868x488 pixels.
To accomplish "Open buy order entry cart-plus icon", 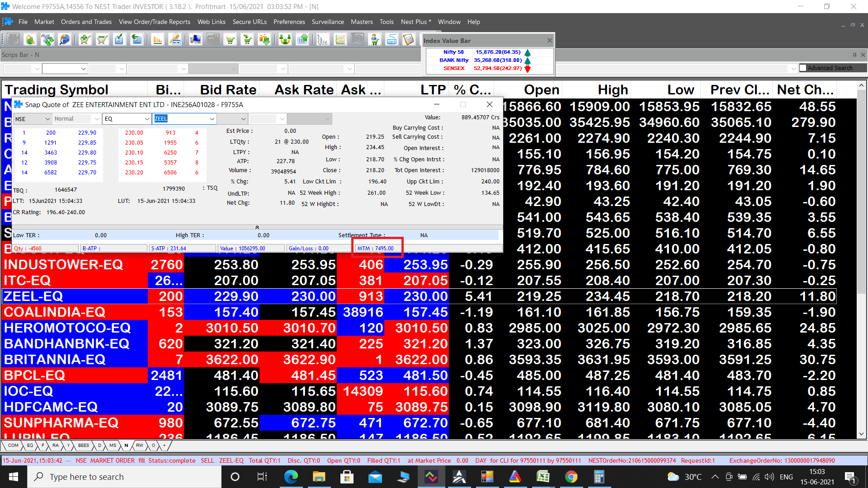I will pos(85,40).
